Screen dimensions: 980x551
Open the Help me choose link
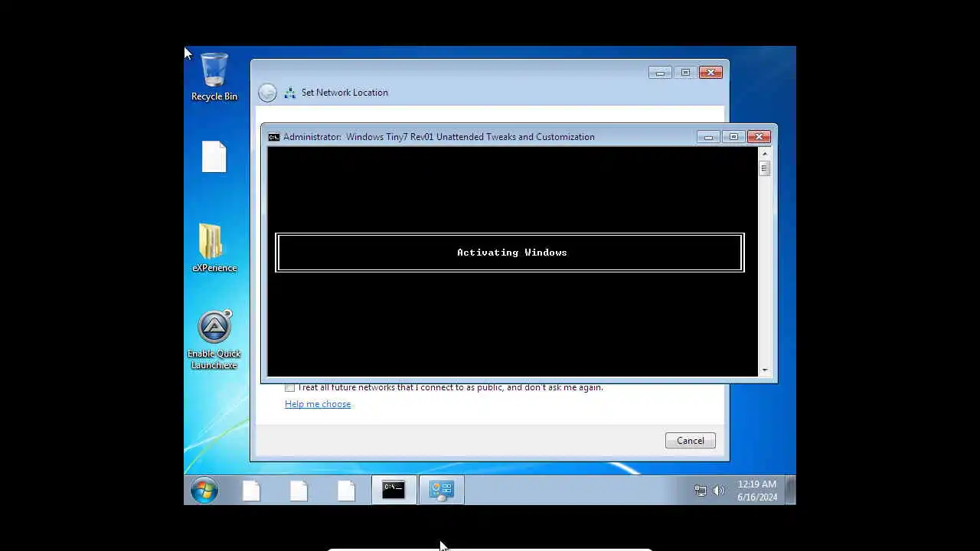click(318, 404)
